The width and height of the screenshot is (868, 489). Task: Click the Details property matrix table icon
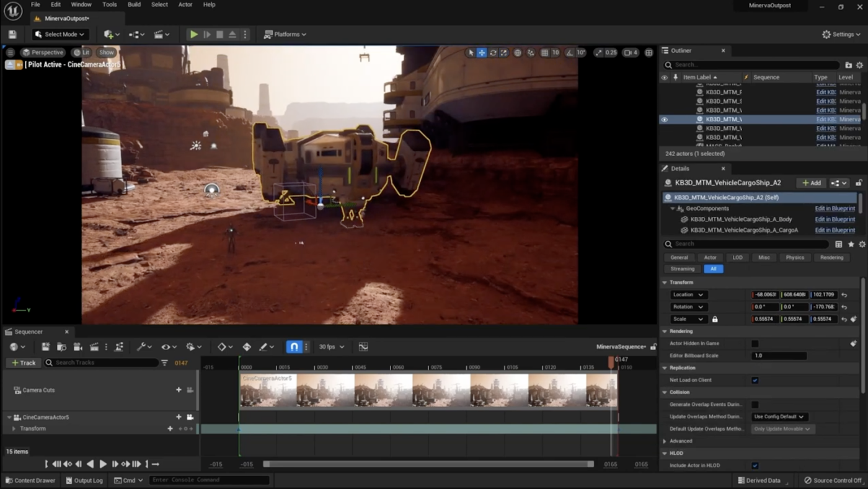coord(838,244)
